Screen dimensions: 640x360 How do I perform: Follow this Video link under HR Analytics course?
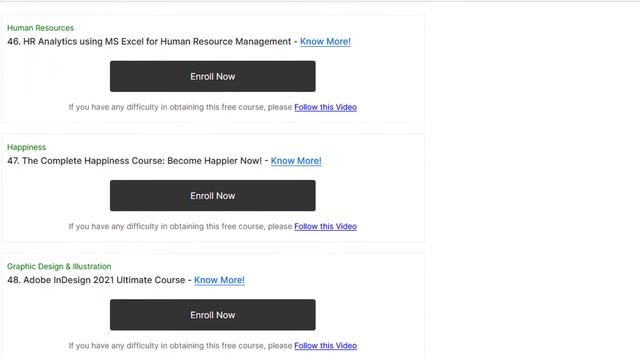tap(325, 107)
